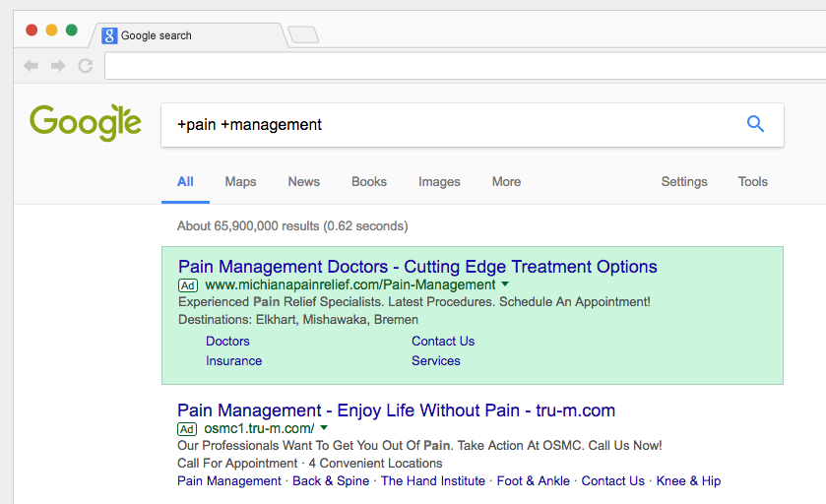Open the Insurance sitelink
826x504 pixels.
click(234, 360)
